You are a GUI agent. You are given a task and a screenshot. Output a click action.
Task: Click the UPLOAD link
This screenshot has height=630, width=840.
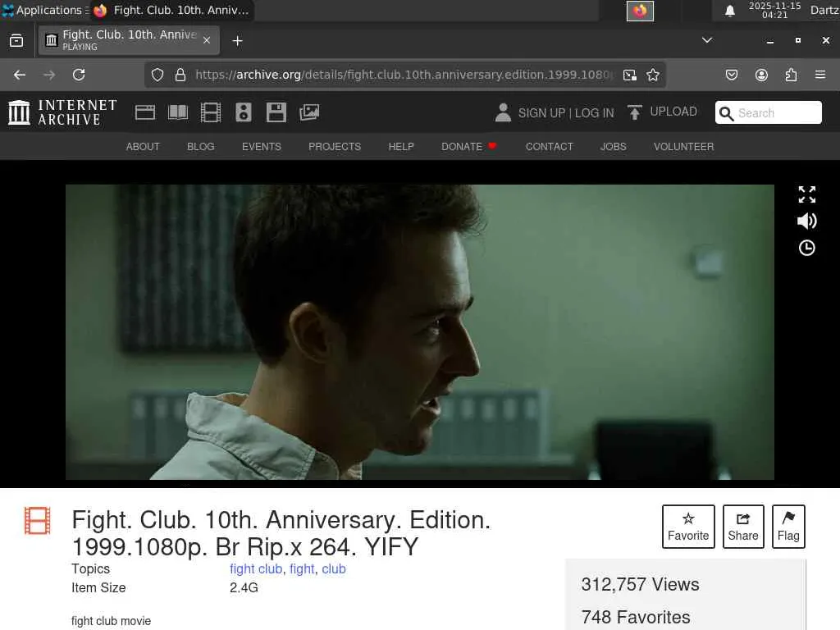(x=673, y=112)
